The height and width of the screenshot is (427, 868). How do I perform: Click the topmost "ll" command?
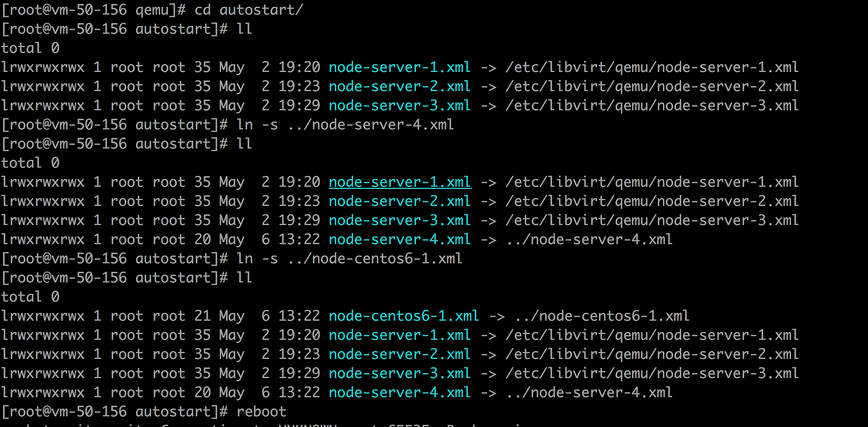click(244, 29)
